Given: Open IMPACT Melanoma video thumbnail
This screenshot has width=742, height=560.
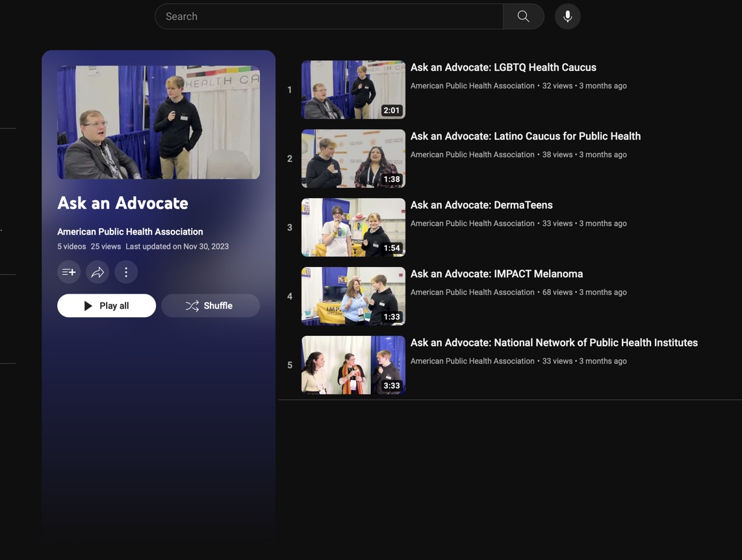Looking at the screenshot, I should (x=353, y=296).
